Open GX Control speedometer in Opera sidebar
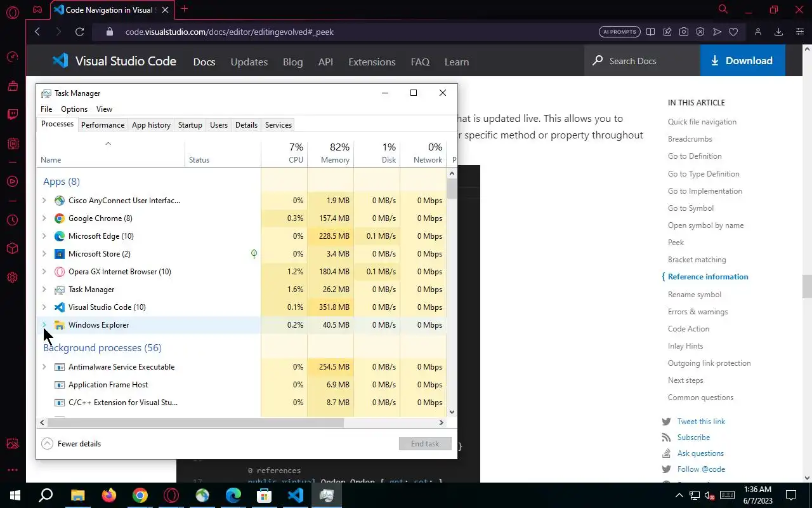Image resolution: width=812 pixels, height=508 pixels. click(x=12, y=57)
